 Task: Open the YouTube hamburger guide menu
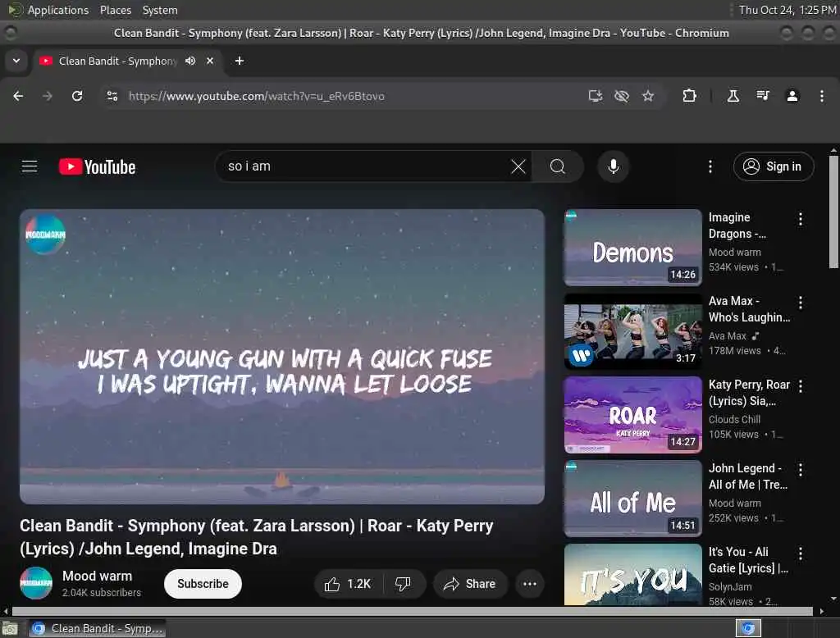[x=30, y=166]
